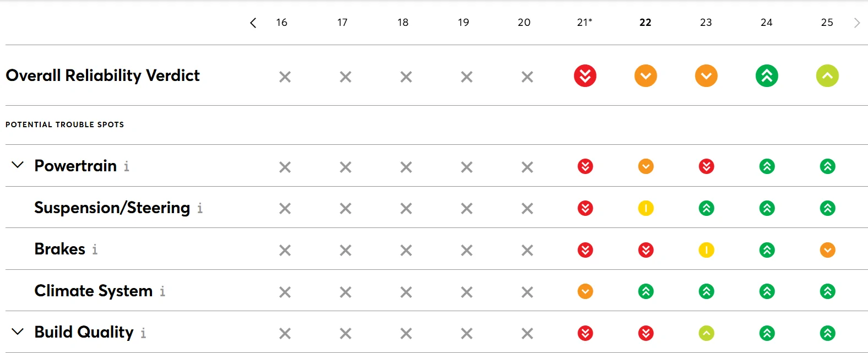Click the Overall Reliability Verdict heading

[102, 75]
